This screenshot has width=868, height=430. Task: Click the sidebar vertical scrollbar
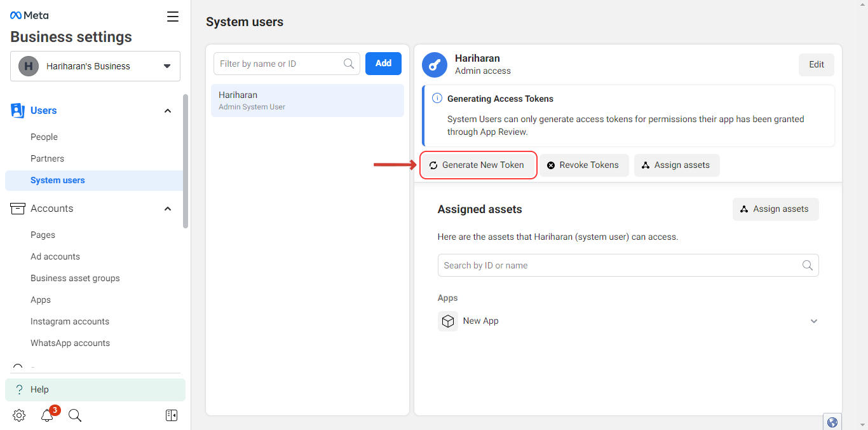point(186,161)
